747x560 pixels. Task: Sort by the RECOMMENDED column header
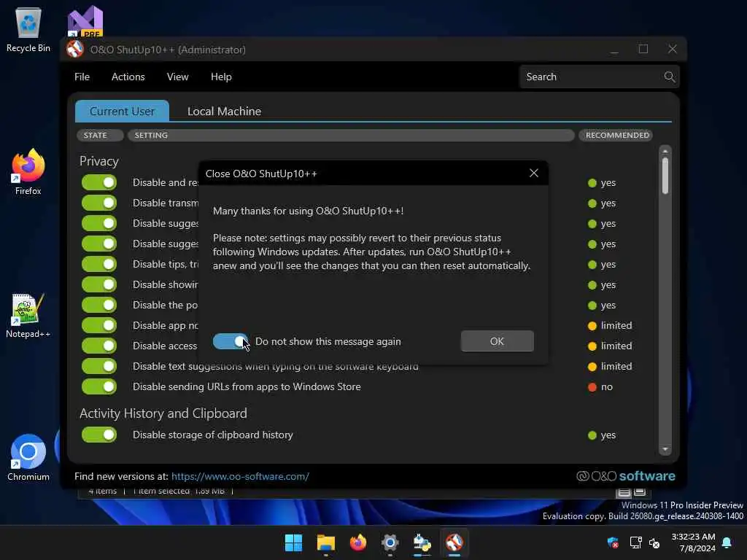(x=616, y=135)
